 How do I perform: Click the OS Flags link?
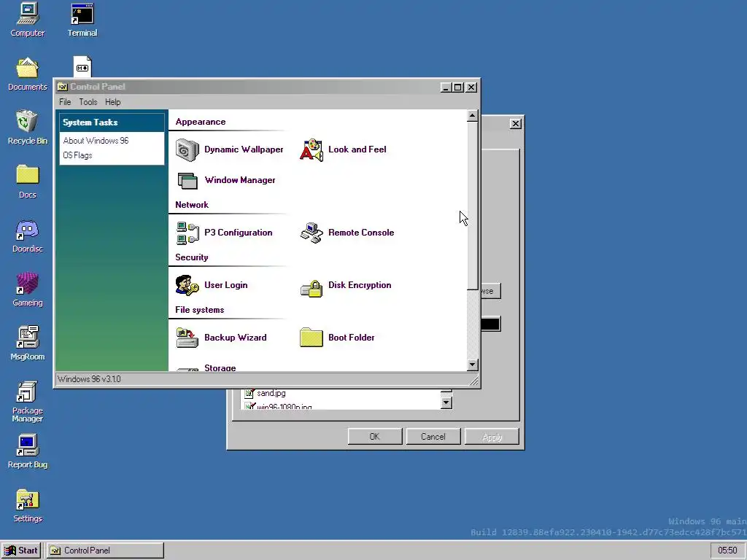[x=77, y=155]
